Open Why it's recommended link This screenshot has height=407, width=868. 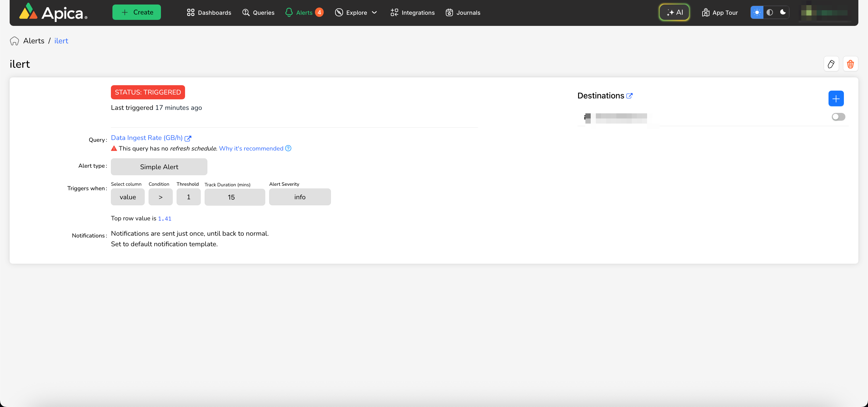point(251,148)
